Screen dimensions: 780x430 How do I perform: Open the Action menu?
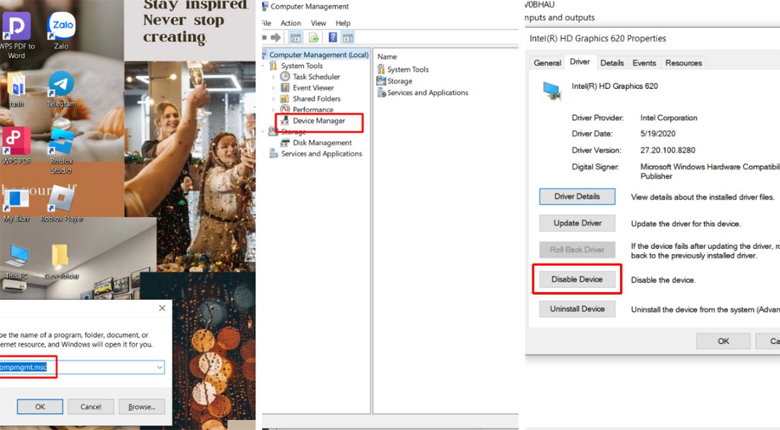(291, 23)
